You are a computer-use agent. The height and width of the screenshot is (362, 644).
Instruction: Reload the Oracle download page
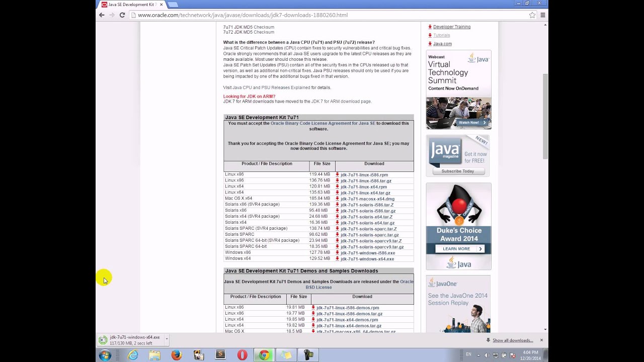coord(122,15)
